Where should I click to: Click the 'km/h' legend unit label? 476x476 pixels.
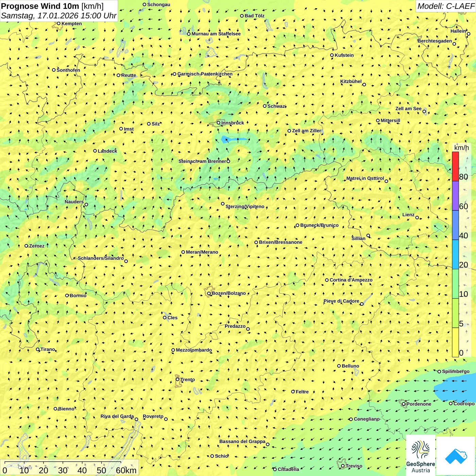click(461, 148)
